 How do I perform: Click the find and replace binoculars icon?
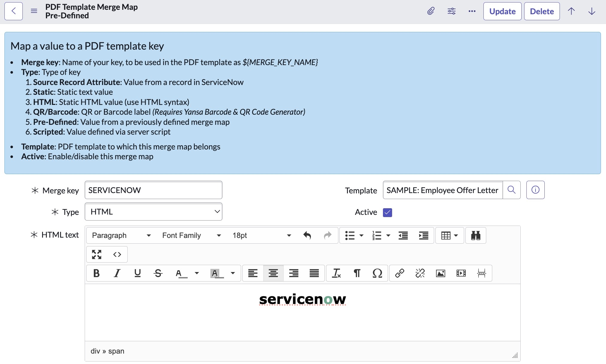pyautogui.click(x=476, y=235)
